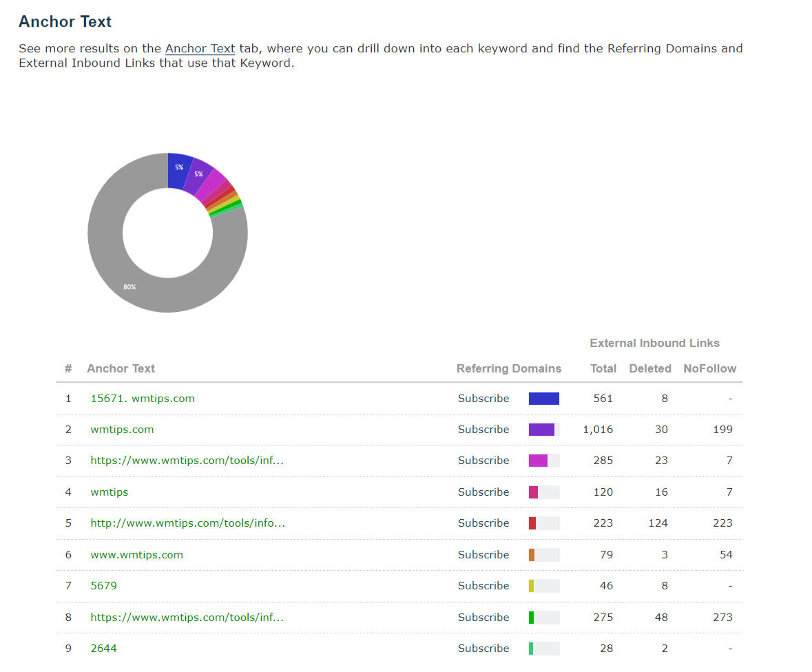
Task: Click the purple color bar in row 2
Action: click(x=541, y=429)
